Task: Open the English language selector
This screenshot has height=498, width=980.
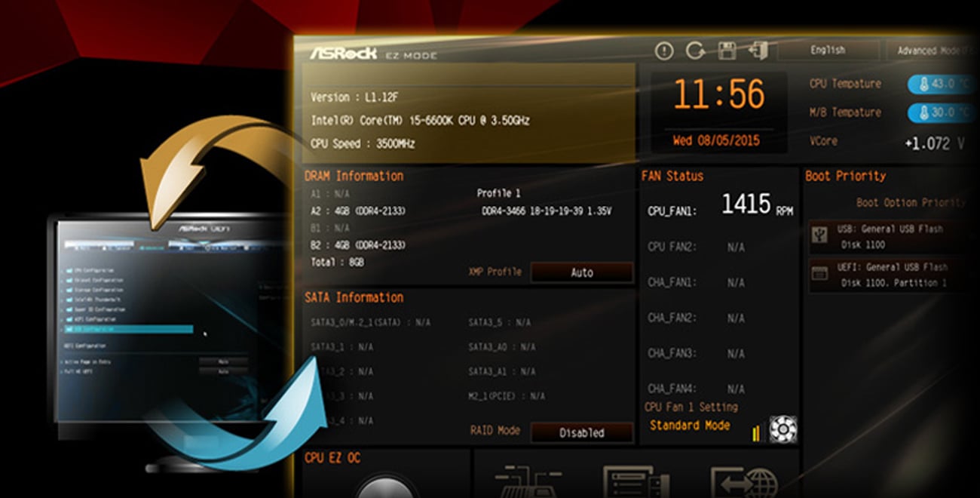Action: 828,51
